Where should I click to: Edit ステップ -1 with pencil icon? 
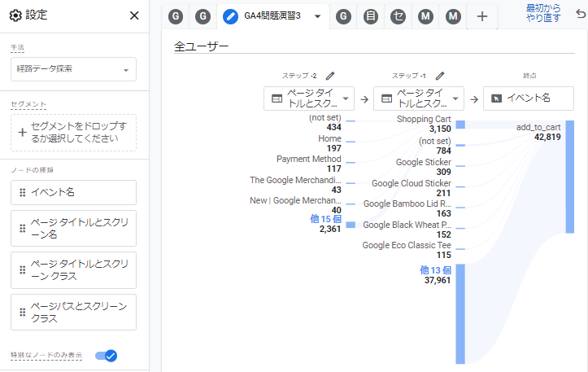point(440,76)
